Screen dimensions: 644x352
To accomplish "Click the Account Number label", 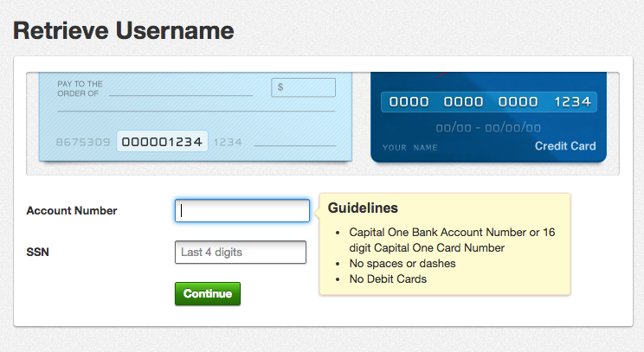I will (x=72, y=210).
